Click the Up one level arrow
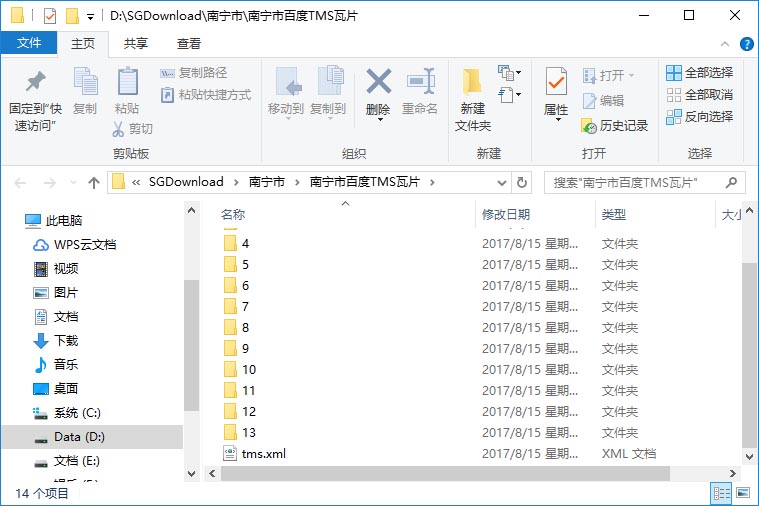Image resolution: width=759 pixels, height=506 pixels. 94,183
